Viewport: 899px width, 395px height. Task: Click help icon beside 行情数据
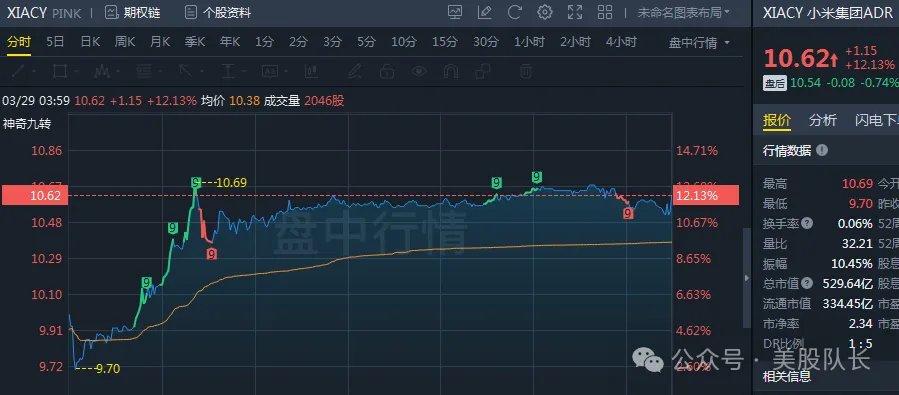(822, 150)
